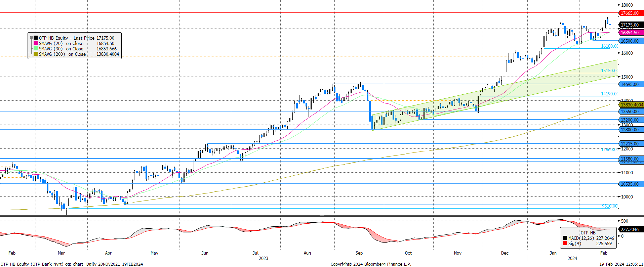Click the 16853.666 value in the legend
This screenshot has height=267, width=644.
[107, 49]
